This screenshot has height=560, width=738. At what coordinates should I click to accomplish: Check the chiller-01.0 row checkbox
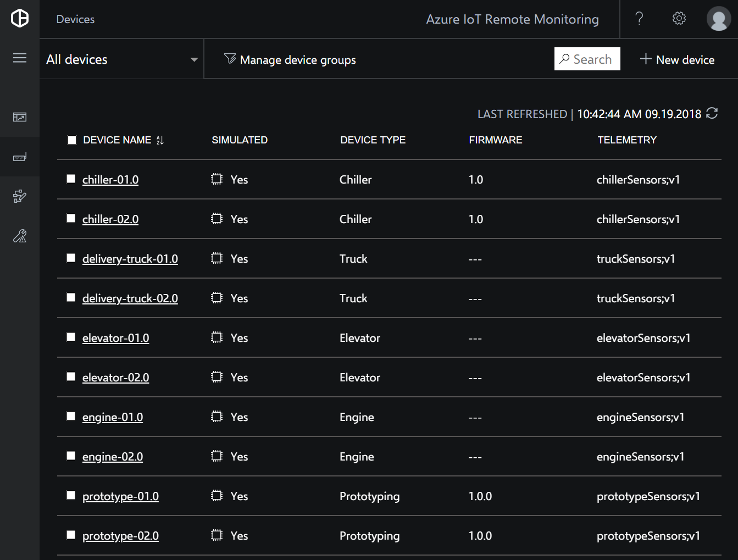[71, 179]
